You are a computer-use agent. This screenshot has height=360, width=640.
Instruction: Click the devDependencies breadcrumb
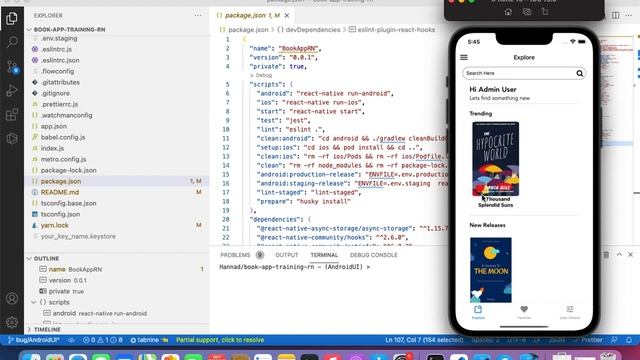coord(313,30)
